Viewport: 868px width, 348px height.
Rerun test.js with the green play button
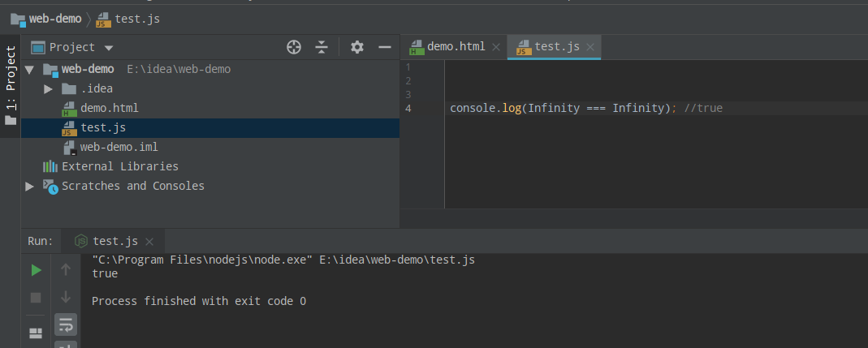[x=36, y=270]
